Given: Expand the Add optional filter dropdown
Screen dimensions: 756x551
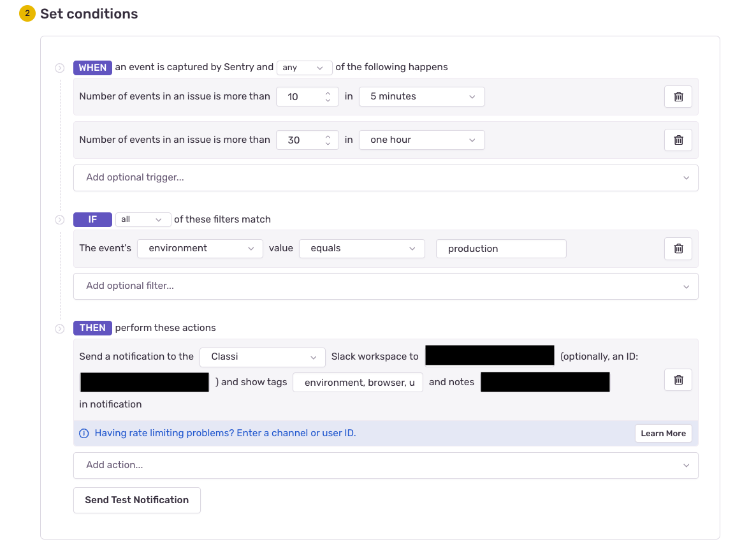Looking at the screenshot, I should pos(386,286).
